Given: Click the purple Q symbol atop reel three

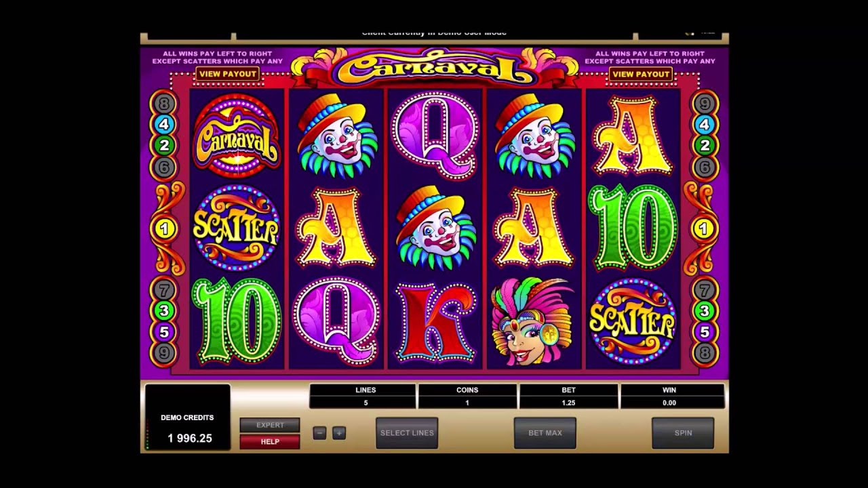Looking at the screenshot, I should pyautogui.click(x=435, y=136).
